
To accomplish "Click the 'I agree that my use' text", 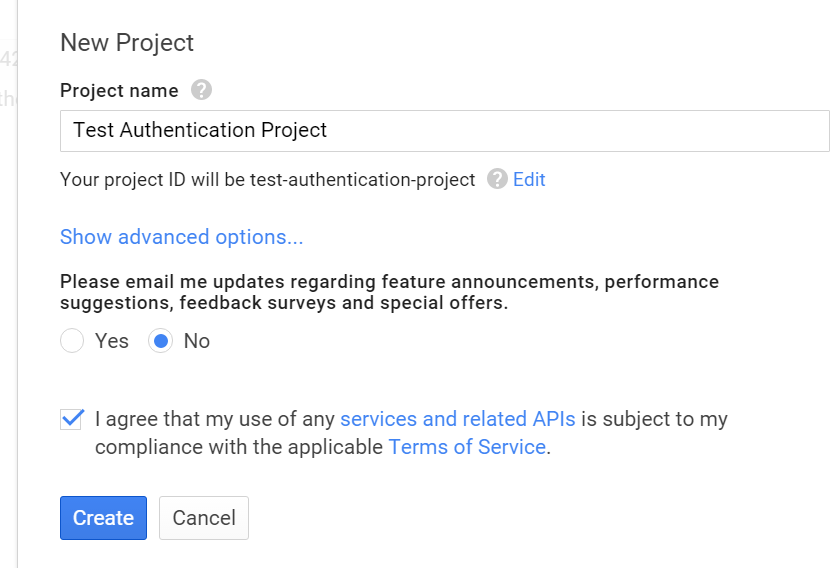I will pyautogui.click(x=216, y=419).
